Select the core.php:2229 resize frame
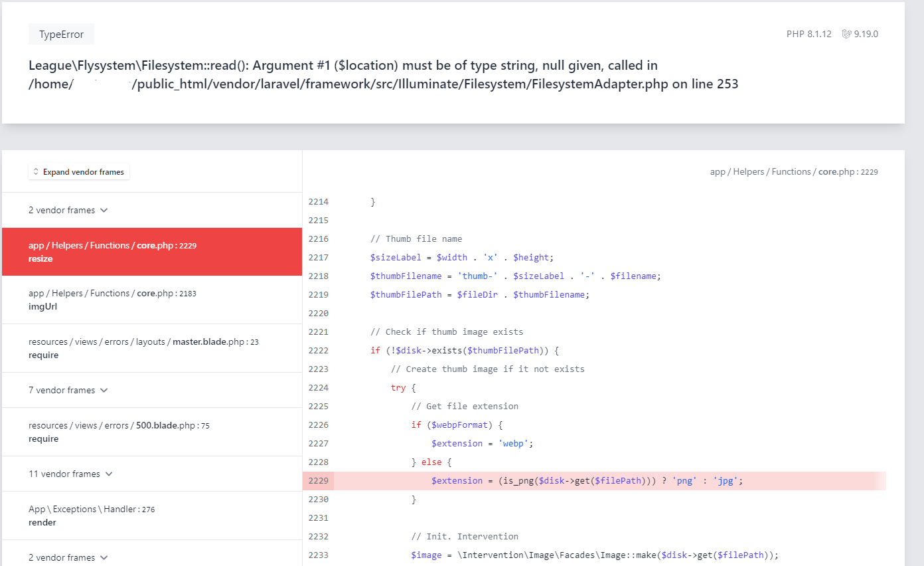The image size is (924, 566). pos(152,252)
